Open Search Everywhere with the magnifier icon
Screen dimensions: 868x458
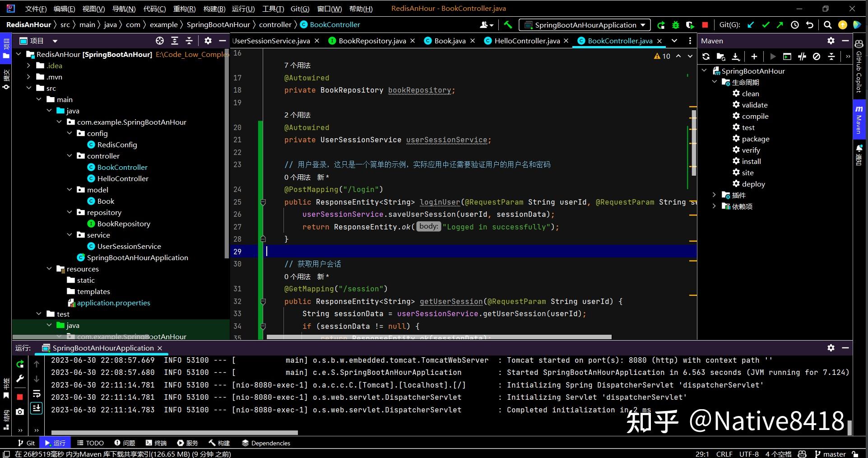tap(828, 25)
